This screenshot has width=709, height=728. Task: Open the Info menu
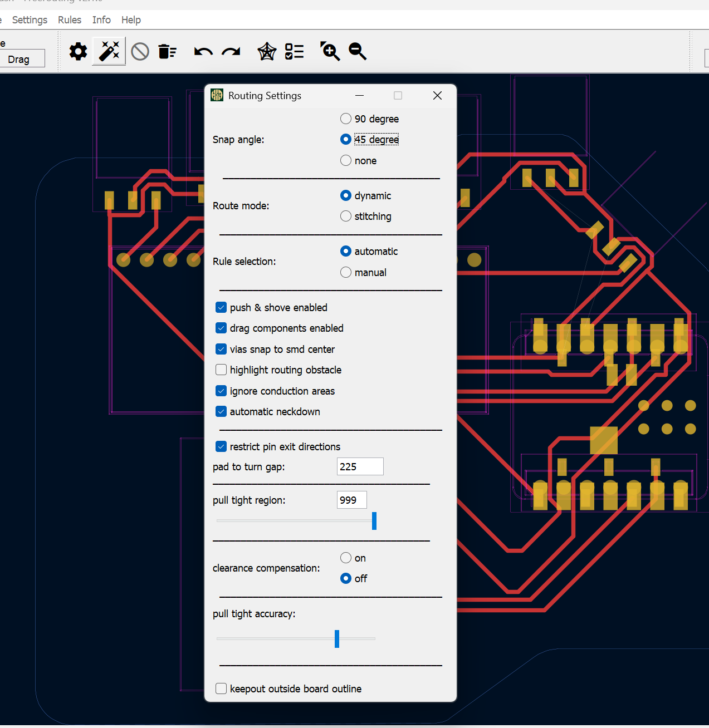pyautogui.click(x=101, y=19)
